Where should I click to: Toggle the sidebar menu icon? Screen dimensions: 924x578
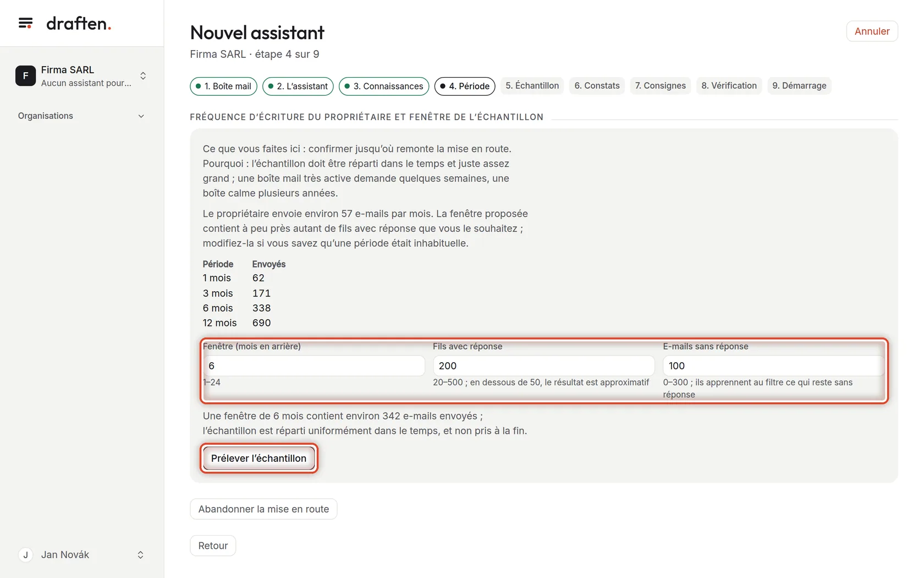[25, 23]
